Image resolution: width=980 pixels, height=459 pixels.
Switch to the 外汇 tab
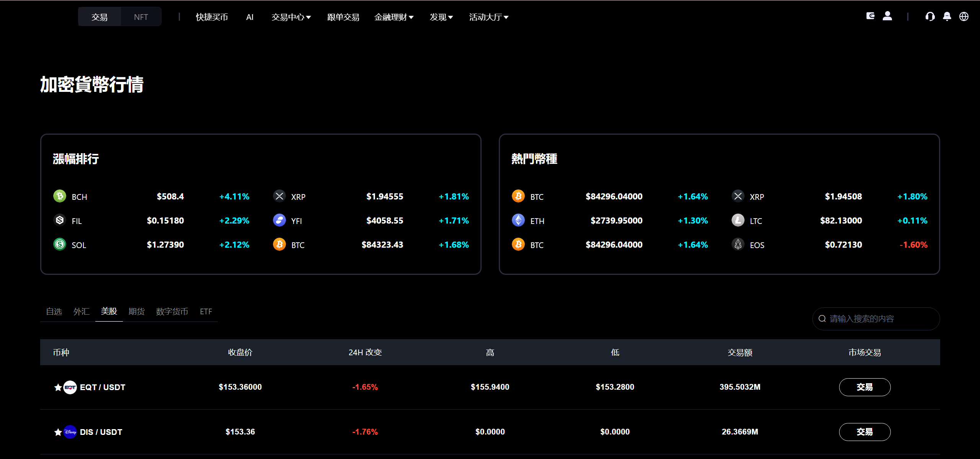(81, 312)
